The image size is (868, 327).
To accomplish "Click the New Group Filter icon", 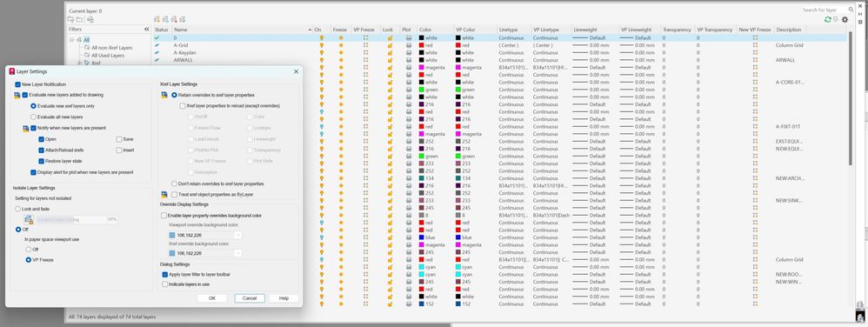I will click(x=80, y=19).
